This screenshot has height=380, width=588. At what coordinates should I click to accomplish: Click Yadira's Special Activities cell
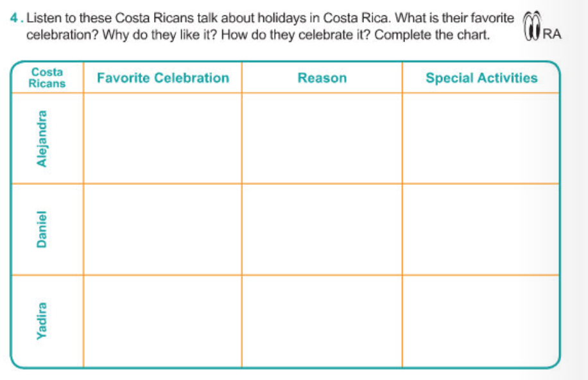coord(481,320)
